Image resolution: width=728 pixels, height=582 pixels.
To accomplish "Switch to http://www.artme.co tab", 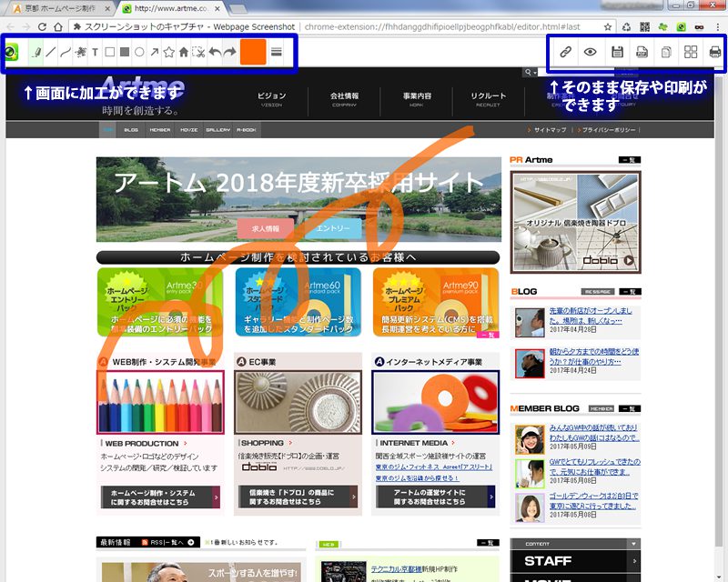I will click(171, 8).
